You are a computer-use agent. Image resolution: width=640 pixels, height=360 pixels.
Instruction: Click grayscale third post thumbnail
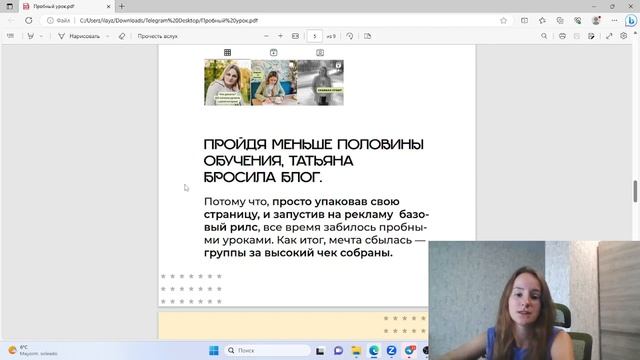tap(320, 82)
